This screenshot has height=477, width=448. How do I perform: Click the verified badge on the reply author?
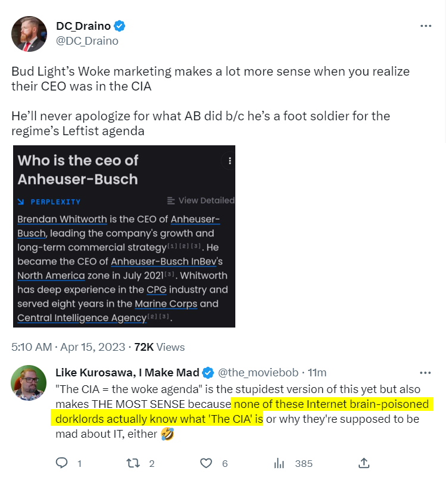[x=208, y=373]
